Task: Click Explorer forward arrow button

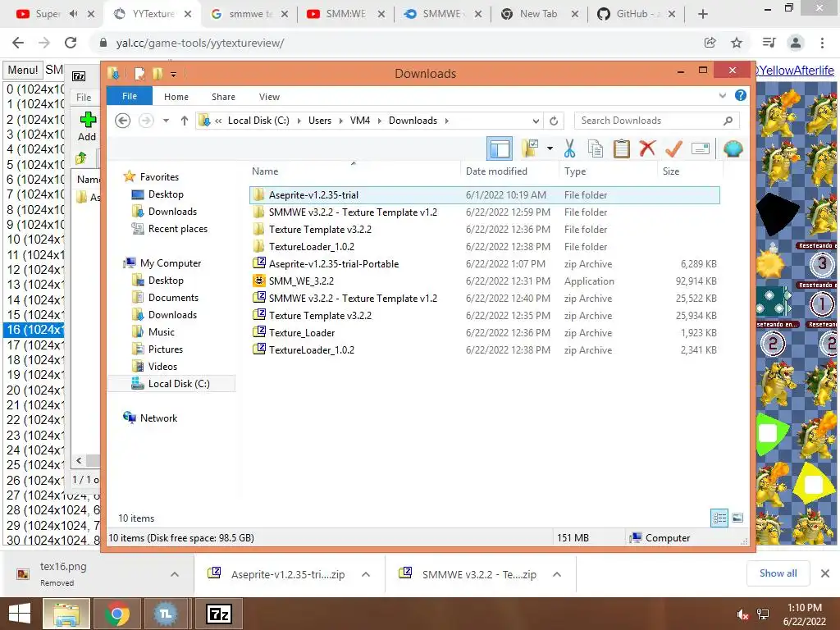Action: tap(146, 121)
